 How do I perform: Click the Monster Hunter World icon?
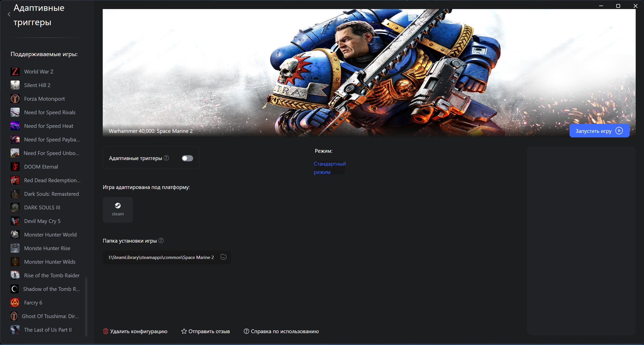coord(15,235)
